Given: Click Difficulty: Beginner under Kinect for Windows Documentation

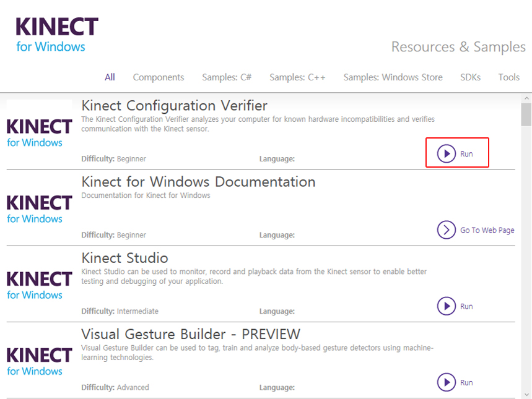Looking at the screenshot, I should 114,235.
